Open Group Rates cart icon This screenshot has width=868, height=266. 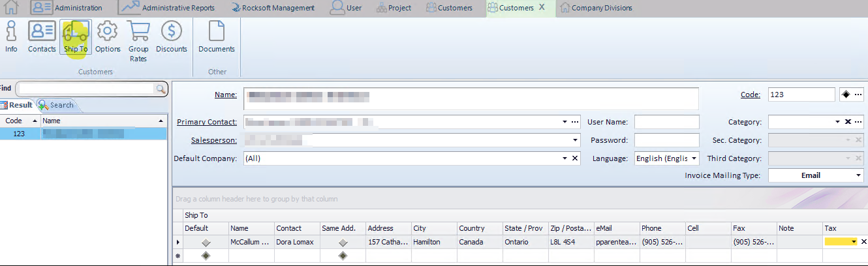(x=138, y=39)
